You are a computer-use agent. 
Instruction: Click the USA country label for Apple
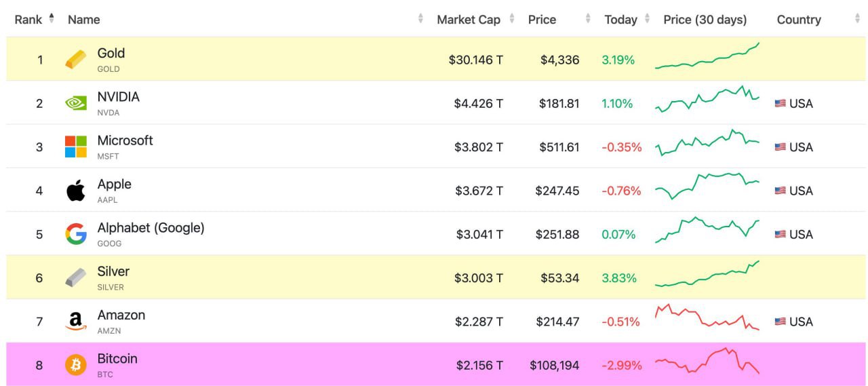click(801, 191)
